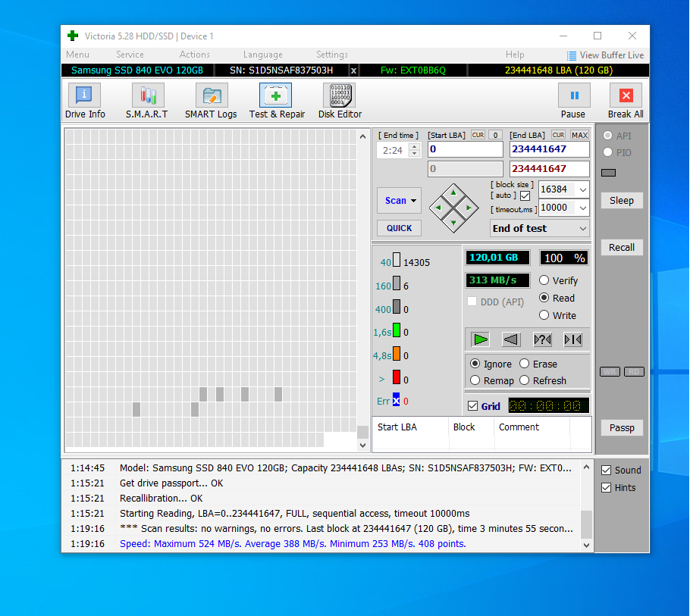
Task: Open SMART Logs view
Action: [x=211, y=95]
